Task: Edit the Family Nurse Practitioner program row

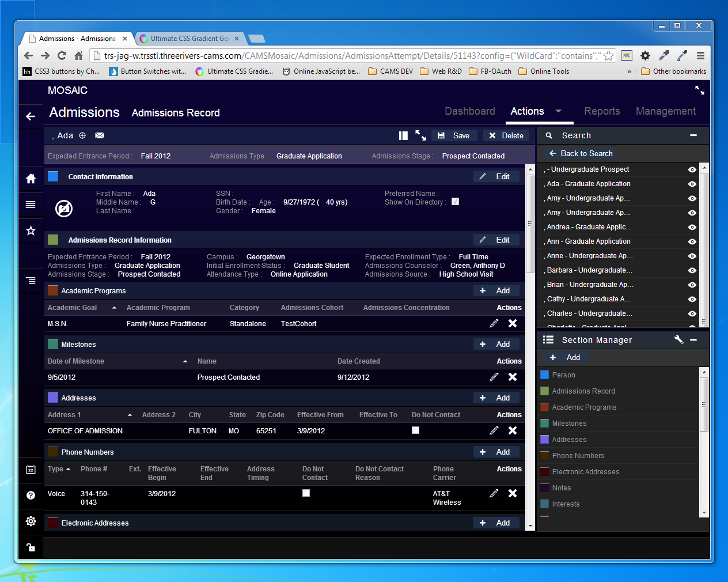Action: click(x=494, y=324)
